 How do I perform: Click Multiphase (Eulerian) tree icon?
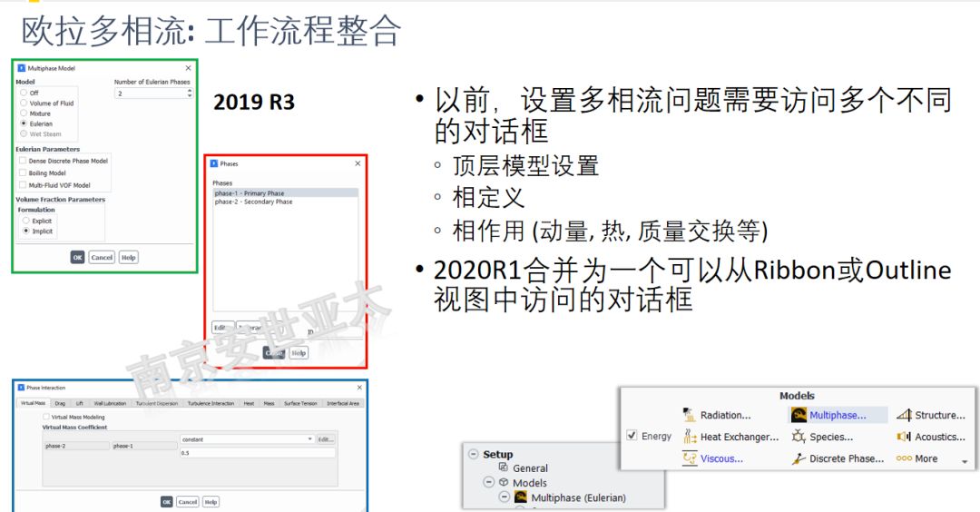click(521, 497)
